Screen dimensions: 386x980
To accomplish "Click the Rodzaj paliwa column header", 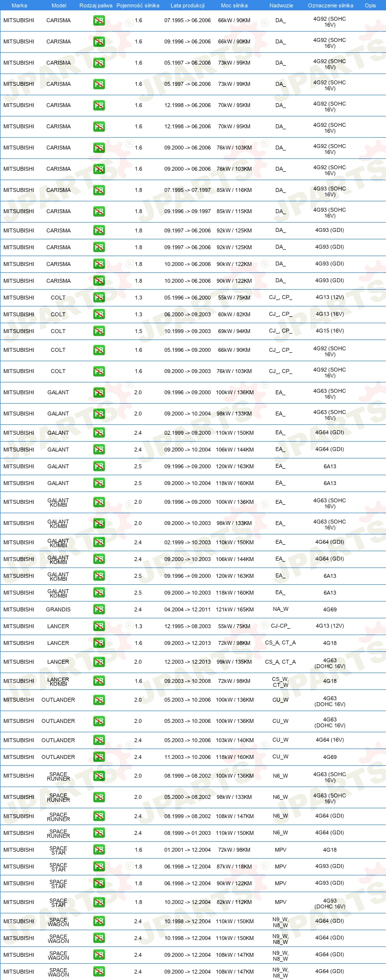I will coord(96,5).
